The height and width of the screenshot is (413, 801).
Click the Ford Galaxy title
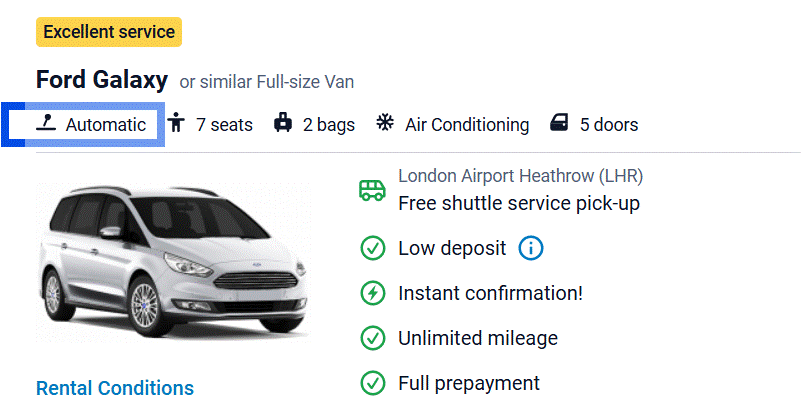pos(101,80)
